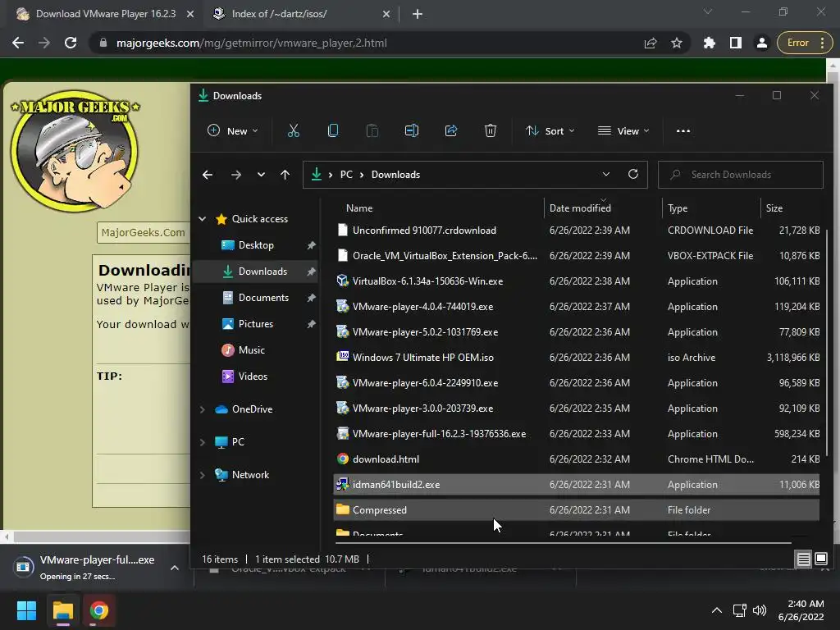The height and width of the screenshot is (630, 840).
Task: Bookmark this page with star icon
Action: coord(677,43)
